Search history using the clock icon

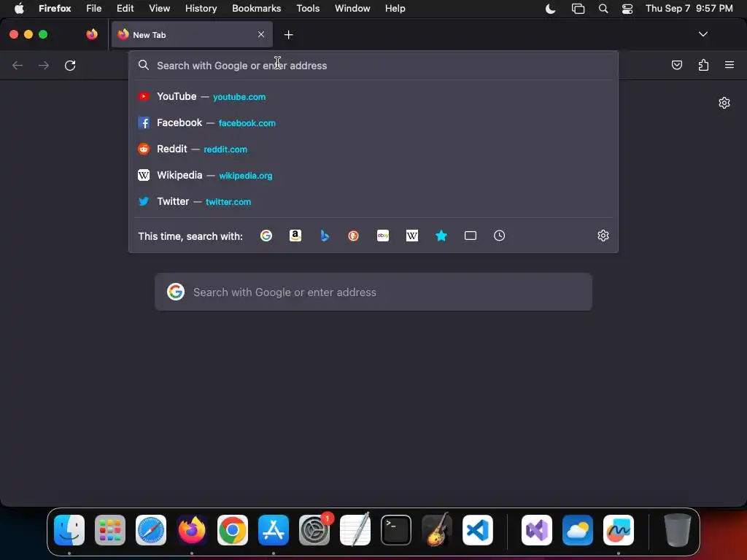coord(499,236)
